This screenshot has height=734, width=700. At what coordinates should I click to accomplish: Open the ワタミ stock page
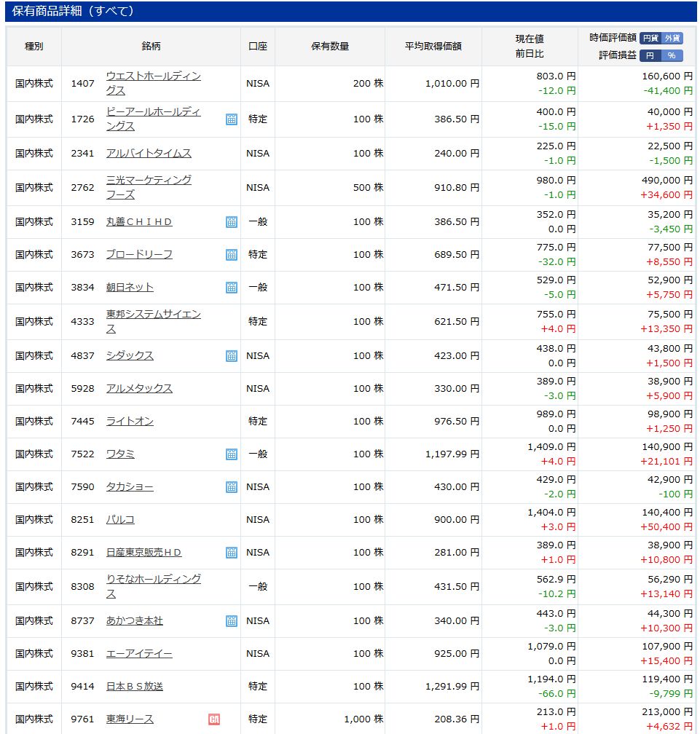pos(120,454)
